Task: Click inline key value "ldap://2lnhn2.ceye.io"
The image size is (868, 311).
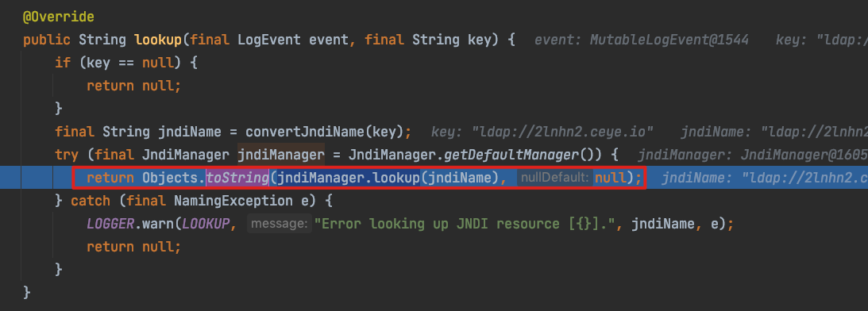Action: 563,132
